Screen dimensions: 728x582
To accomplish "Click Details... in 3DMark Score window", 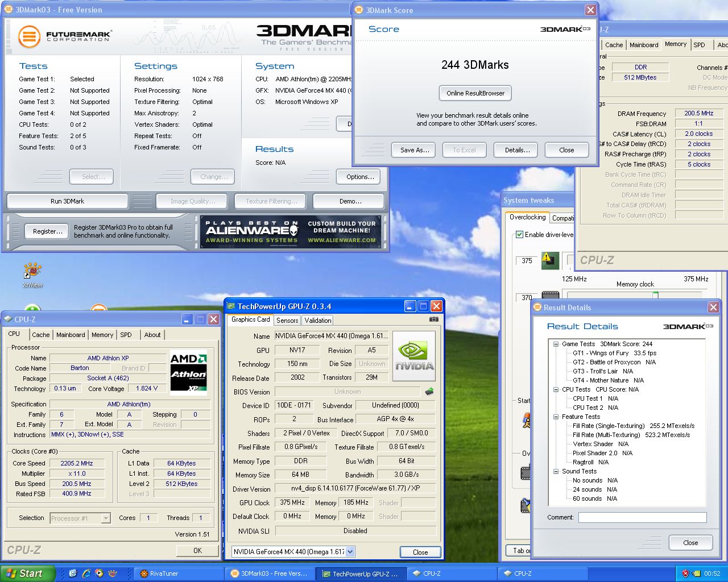I will [x=517, y=150].
